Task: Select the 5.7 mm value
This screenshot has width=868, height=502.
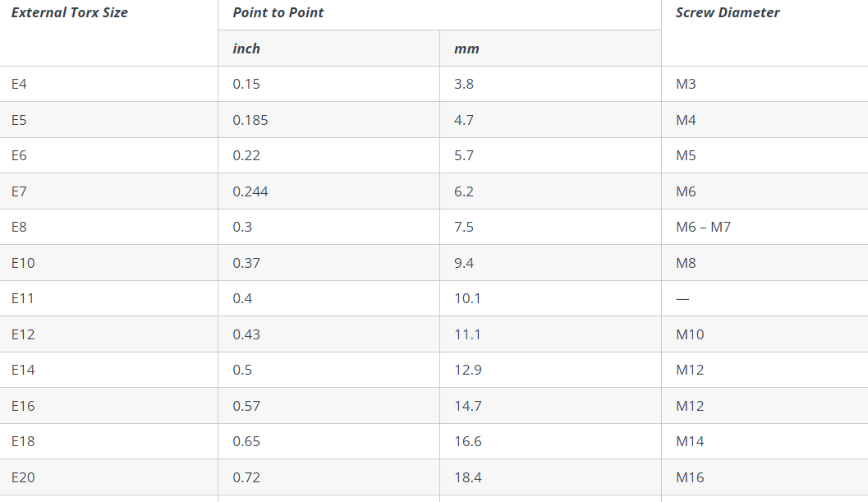Action: click(x=464, y=156)
